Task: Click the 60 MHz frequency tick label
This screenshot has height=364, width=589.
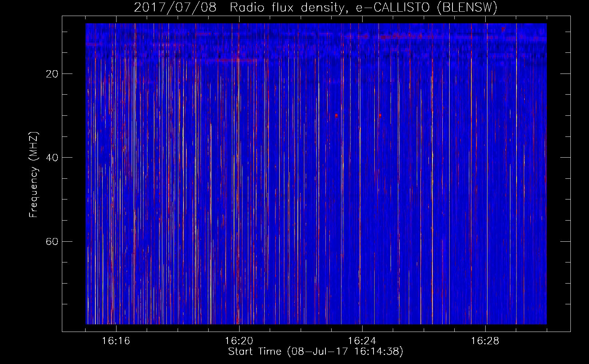Action: click(x=52, y=242)
